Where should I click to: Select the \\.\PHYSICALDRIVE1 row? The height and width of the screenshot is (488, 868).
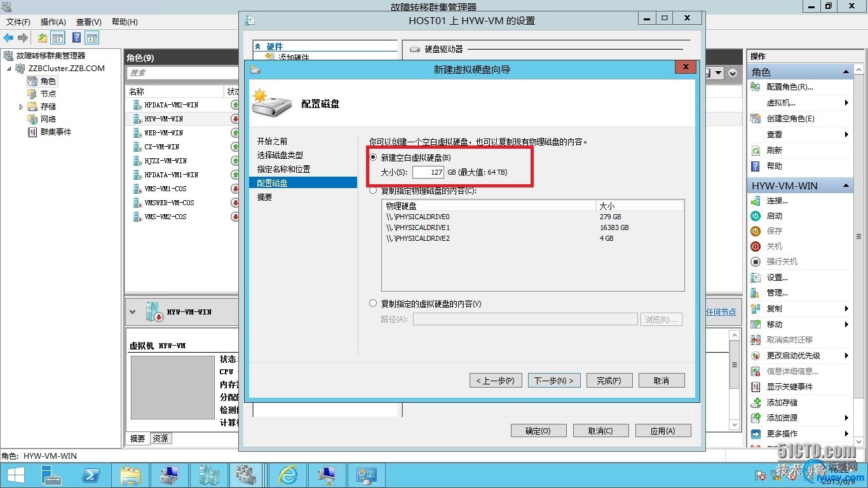[x=532, y=227]
